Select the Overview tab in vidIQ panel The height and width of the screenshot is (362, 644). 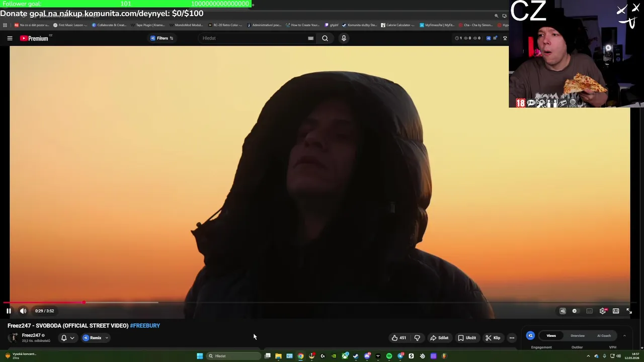[578, 336]
